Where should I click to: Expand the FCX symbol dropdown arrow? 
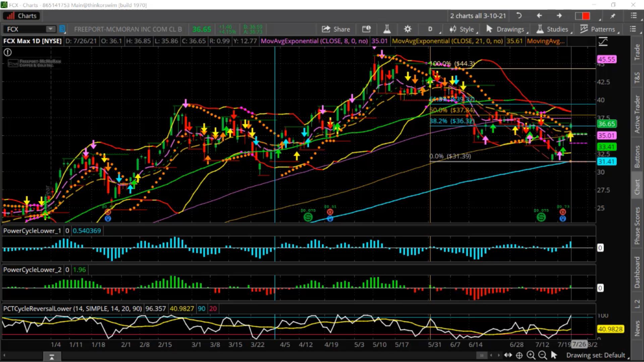[x=50, y=29]
